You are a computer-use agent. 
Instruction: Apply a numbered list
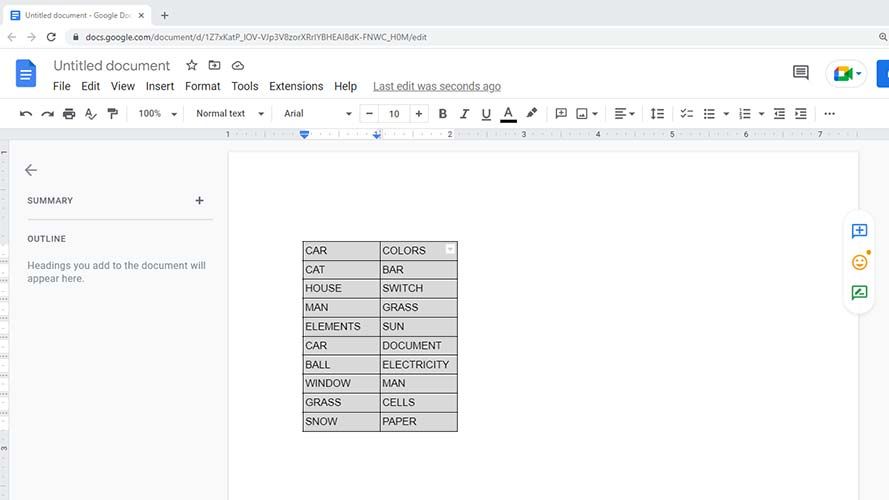(745, 114)
